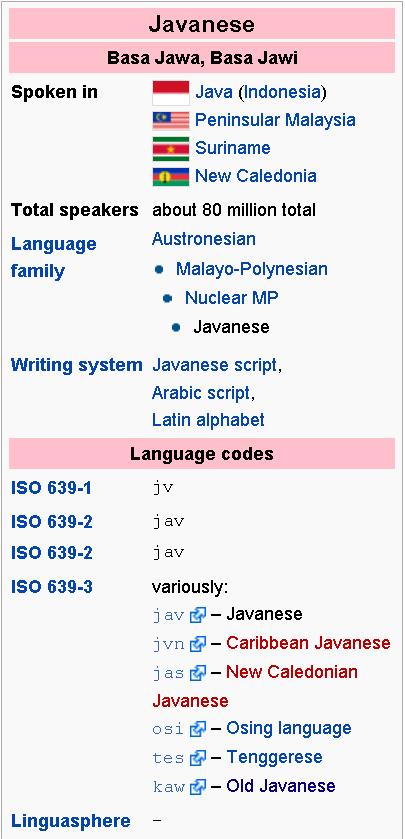Click external link icon beside jvn code
405x839 pixels.
click(197, 644)
